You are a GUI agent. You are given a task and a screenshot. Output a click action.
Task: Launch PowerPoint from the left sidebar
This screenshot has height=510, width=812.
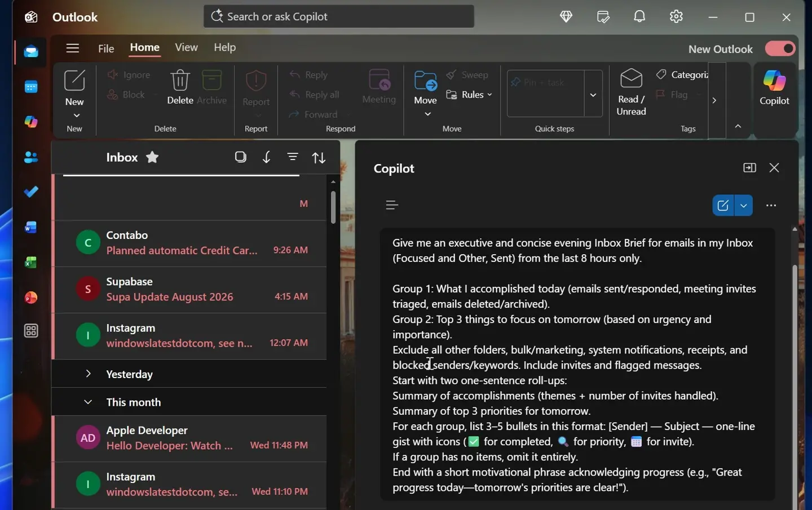click(31, 298)
